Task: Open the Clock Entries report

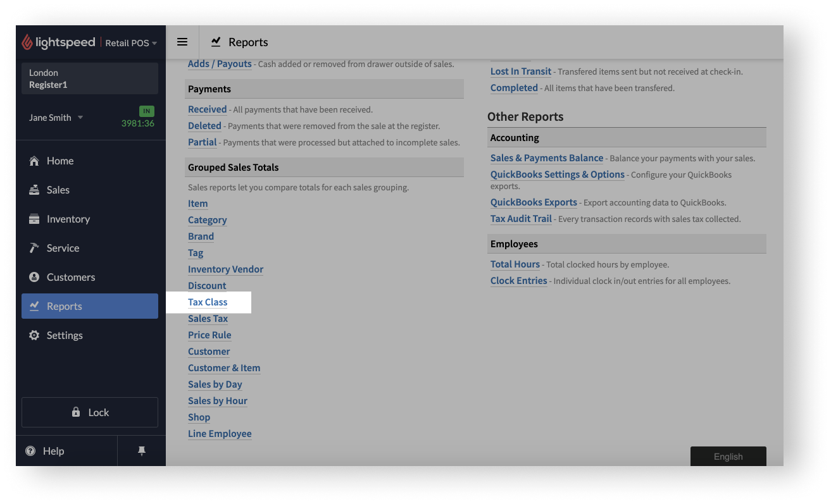Action: [x=518, y=281]
